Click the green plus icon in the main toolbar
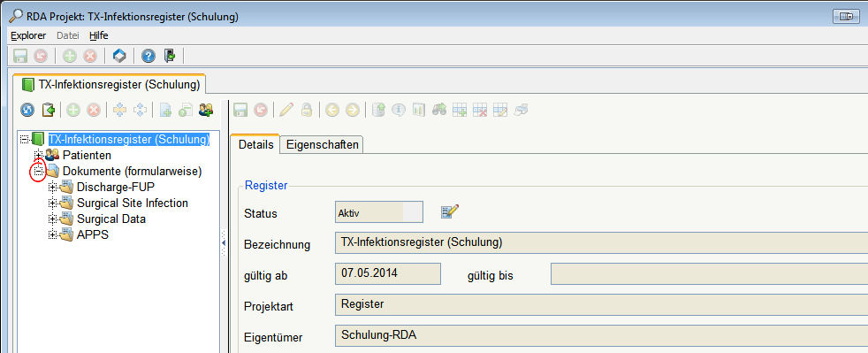 (x=70, y=56)
